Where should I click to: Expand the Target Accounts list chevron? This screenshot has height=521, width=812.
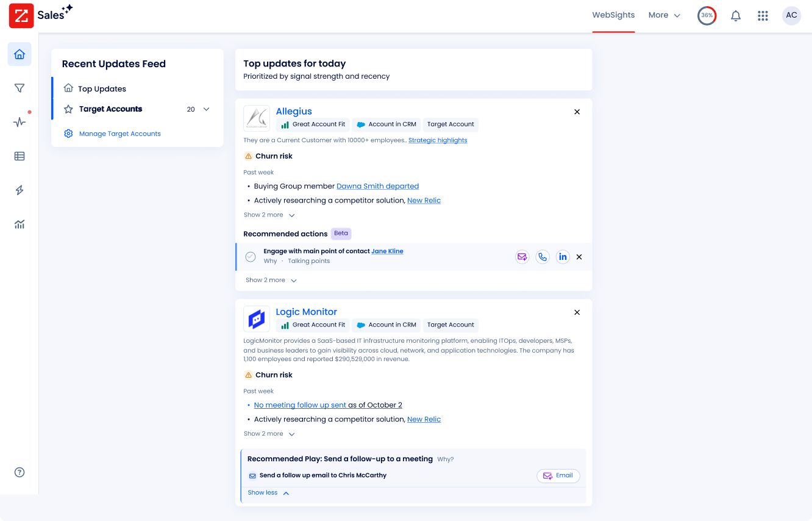[206, 109]
